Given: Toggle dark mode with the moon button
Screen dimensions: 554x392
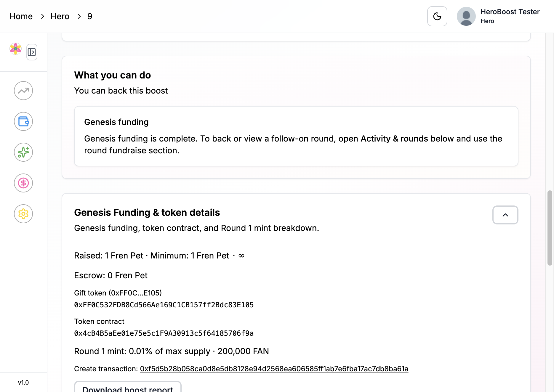Looking at the screenshot, I should click(437, 16).
